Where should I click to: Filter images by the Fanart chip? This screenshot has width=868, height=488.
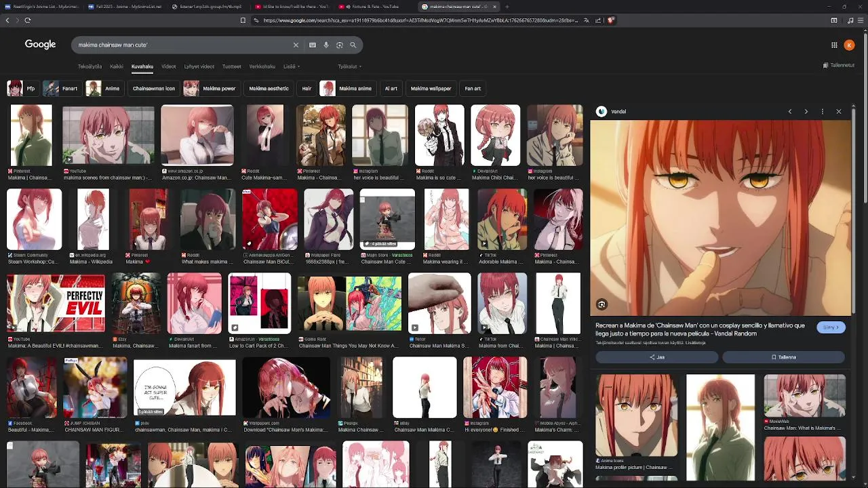62,88
